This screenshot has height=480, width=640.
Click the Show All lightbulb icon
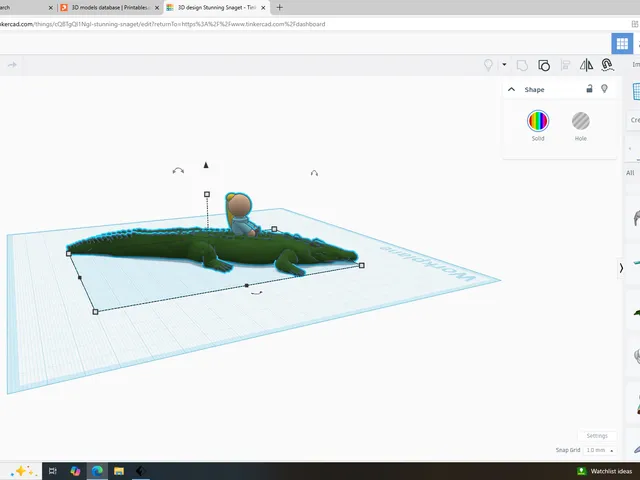click(488, 65)
